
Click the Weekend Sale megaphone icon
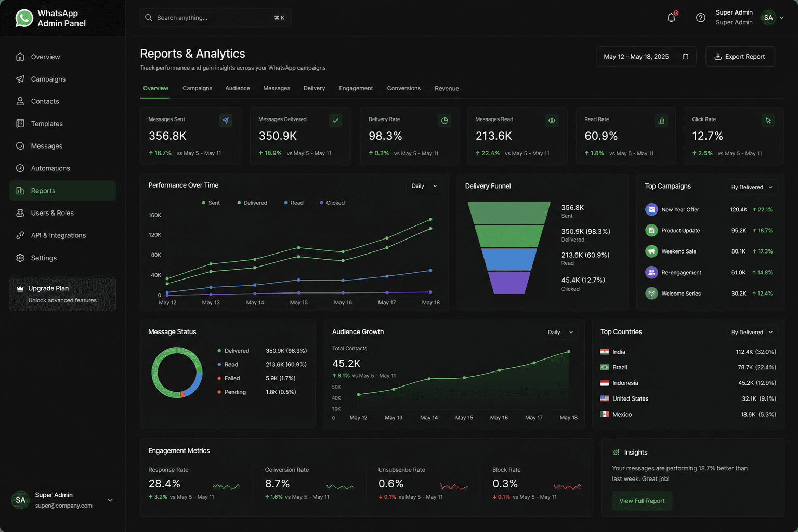coord(651,251)
